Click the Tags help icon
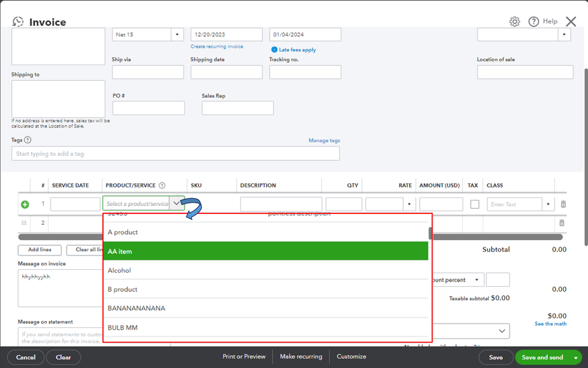Image resolution: width=588 pixels, height=368 pixels. [28, 140]
